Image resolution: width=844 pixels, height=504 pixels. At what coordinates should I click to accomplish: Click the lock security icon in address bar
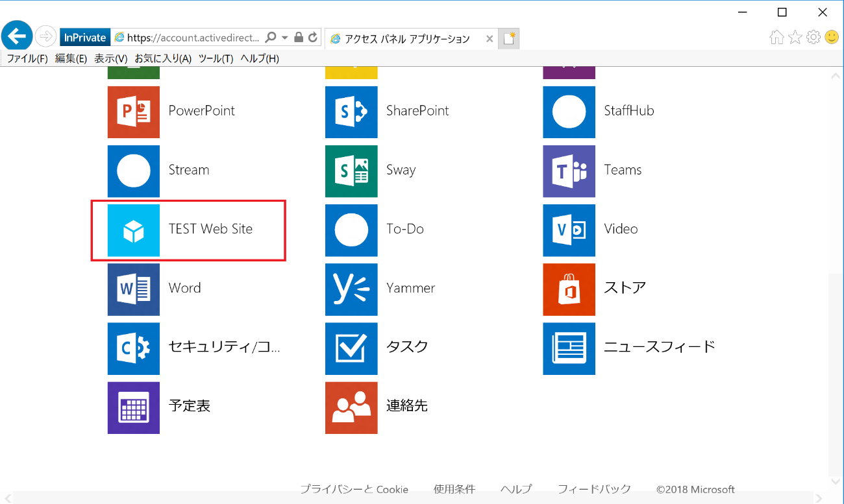[x=299, y=38]
